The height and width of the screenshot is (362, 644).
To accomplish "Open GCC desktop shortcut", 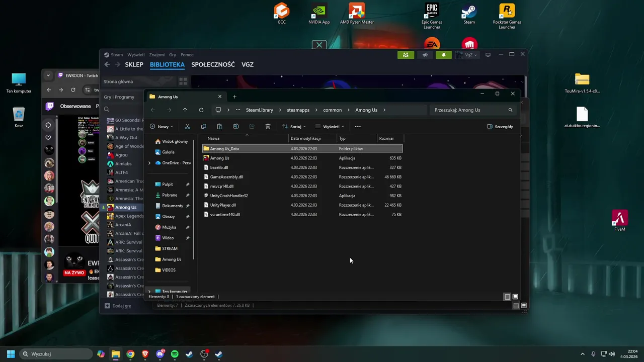I will click(x=282, y=14).
